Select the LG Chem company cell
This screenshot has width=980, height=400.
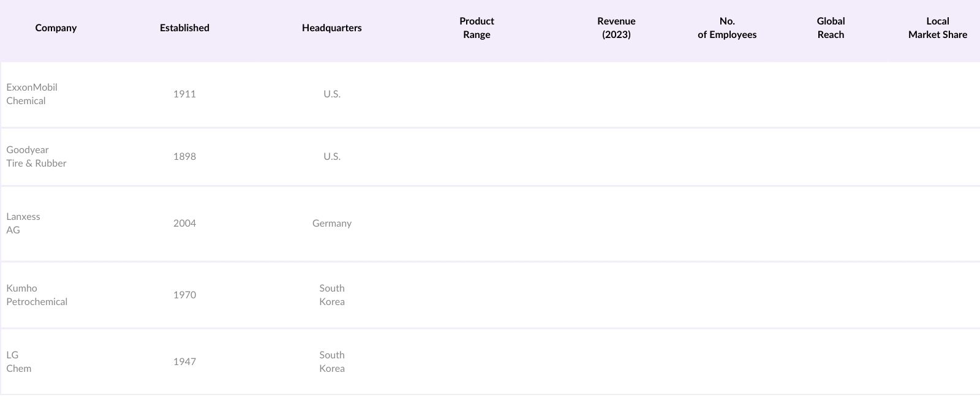coord(19,362)
